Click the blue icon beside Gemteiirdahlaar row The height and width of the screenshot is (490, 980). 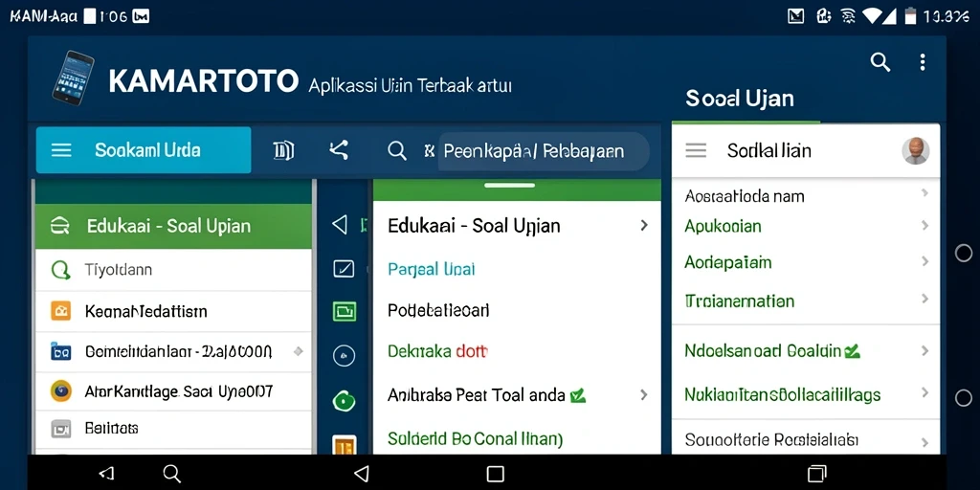pos(60,352)
